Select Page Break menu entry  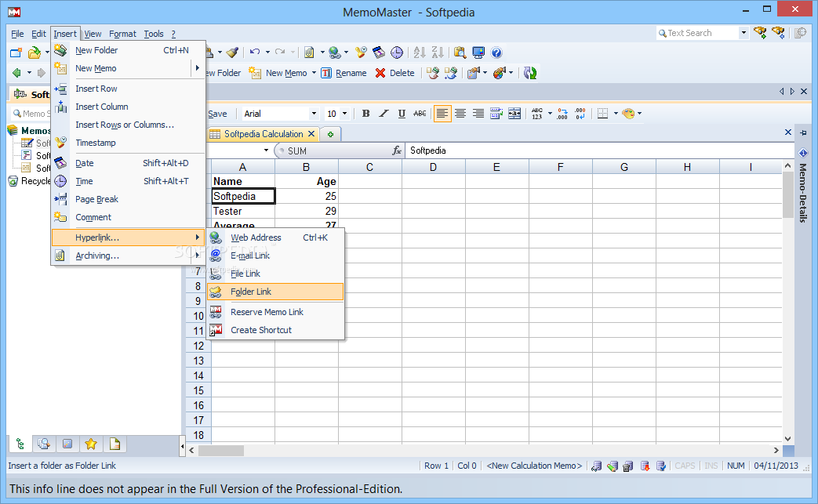click(128, 199)
